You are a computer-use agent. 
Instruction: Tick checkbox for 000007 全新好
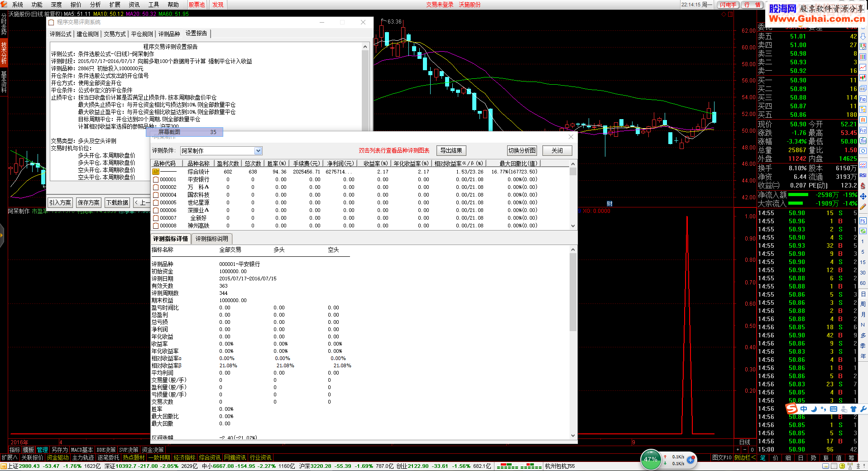[x=156, y=218]
